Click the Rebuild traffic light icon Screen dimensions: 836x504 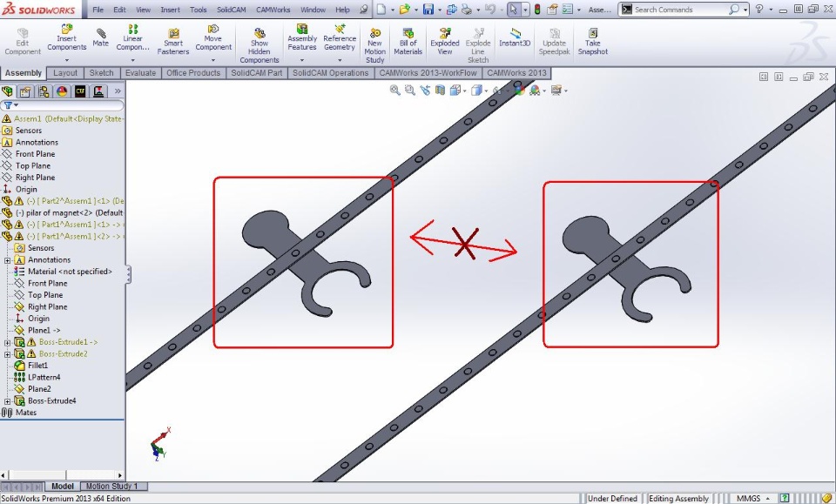click(538, 9)
